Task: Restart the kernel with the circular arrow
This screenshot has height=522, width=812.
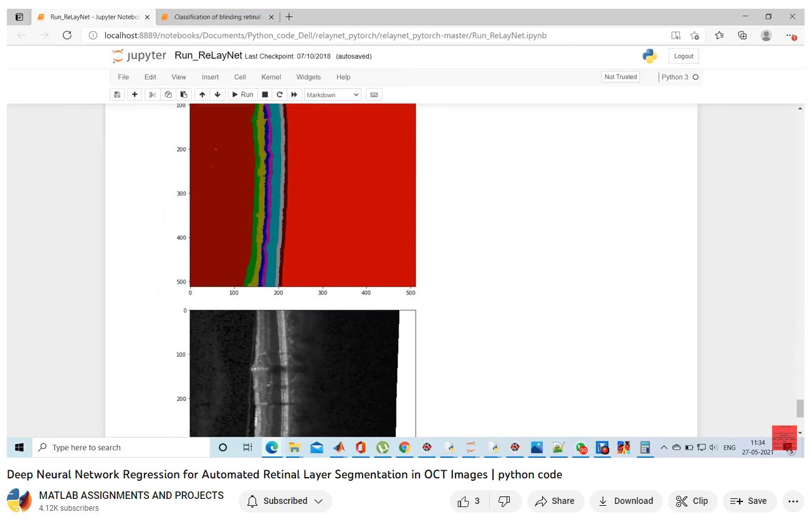Action: 280,95
